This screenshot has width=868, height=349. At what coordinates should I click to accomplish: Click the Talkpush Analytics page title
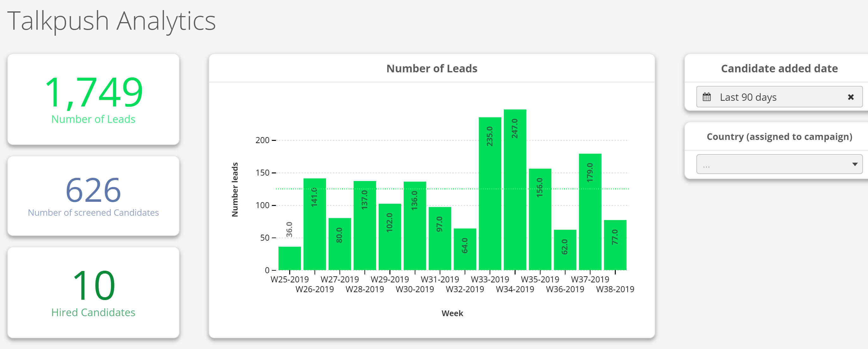point(111,21)
